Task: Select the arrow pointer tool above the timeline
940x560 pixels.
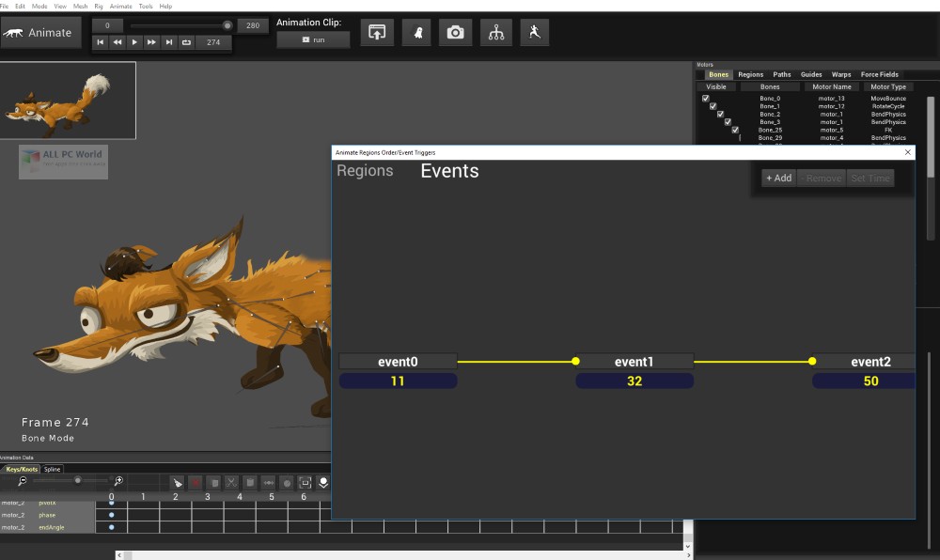Action: click(x=178, y=481)
